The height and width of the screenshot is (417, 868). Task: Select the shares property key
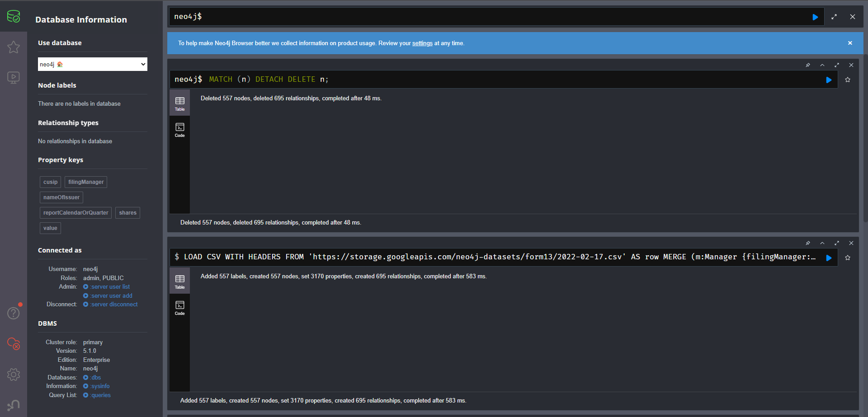click(x=128, y=213)
